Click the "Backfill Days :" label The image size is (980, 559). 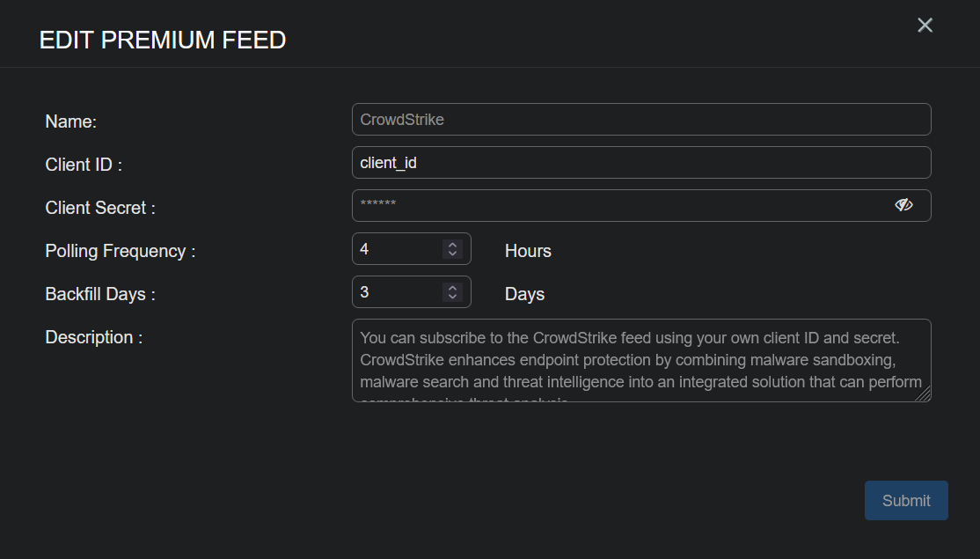point(100,294)
